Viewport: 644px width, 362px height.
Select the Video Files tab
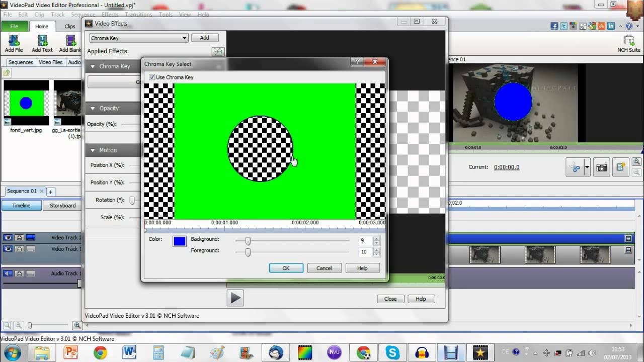tap(51, 62)
